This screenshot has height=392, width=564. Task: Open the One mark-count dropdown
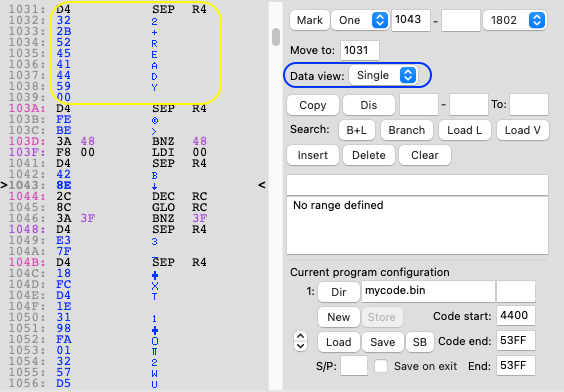click(x=360, y=20)
